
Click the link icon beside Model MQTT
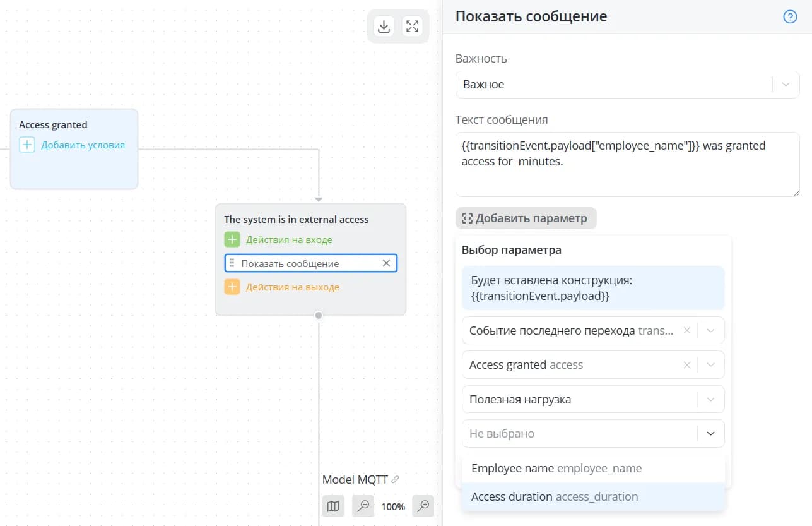[395, 480]
